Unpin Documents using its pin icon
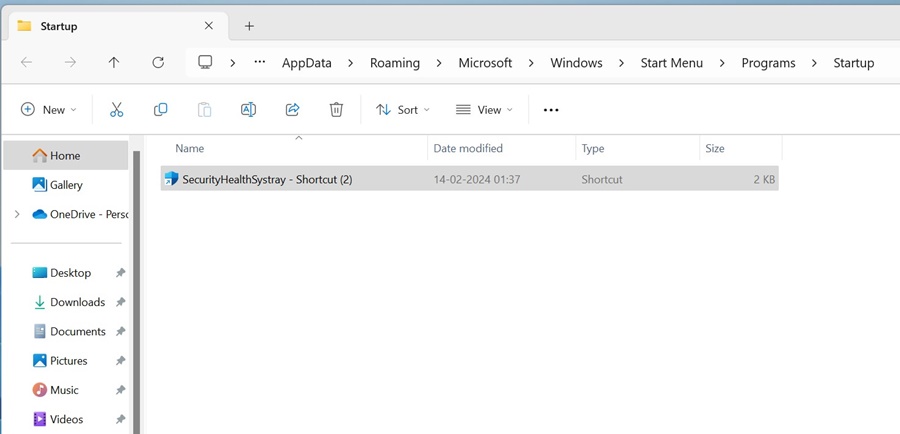 coord(121,331)
